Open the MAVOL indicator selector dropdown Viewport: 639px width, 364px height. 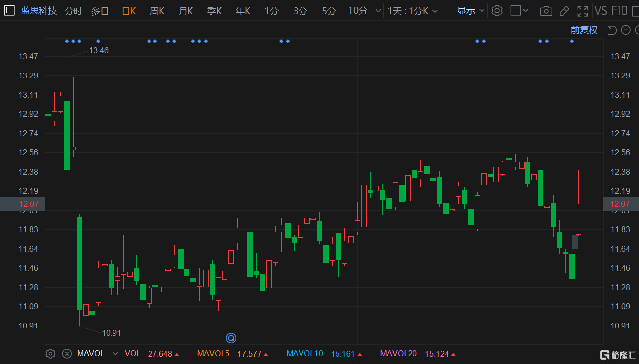[115, 354]
